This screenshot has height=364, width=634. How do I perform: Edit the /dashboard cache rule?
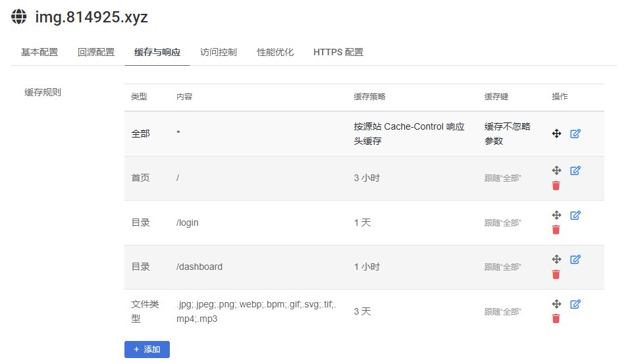pos(575,259)
